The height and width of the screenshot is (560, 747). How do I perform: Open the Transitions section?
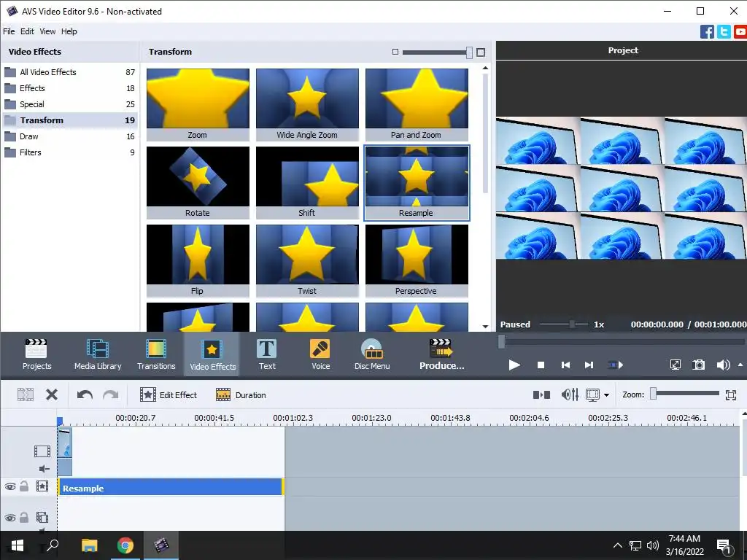[156, 354]
